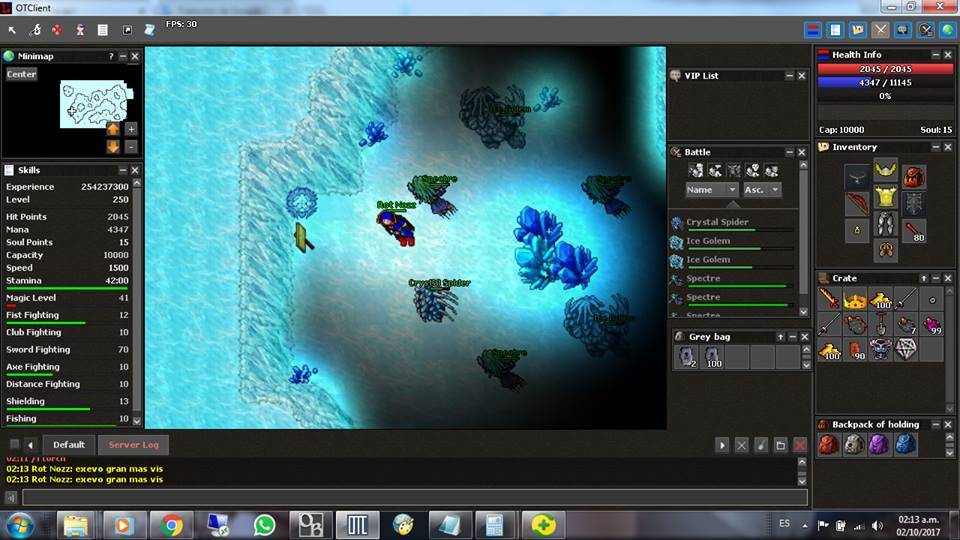Click the shortcut arrow icon in top toolbar
960x540 pixels.
[127, 30]
